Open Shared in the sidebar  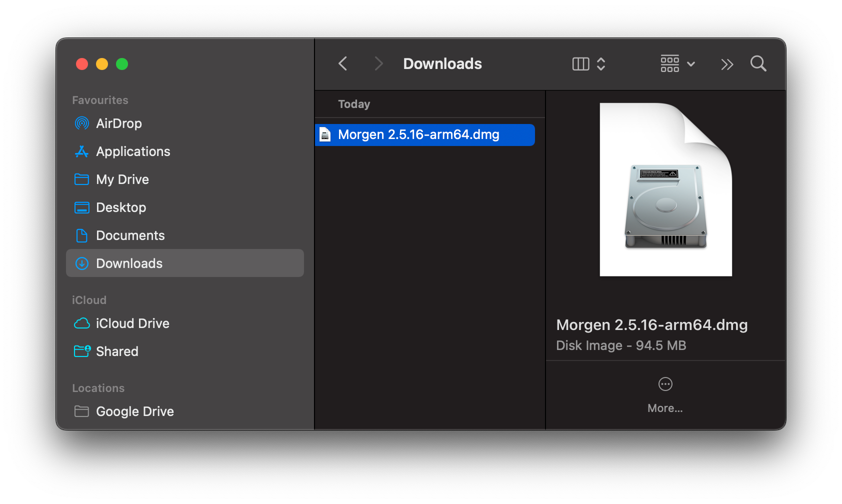click(x=185, y=351)
